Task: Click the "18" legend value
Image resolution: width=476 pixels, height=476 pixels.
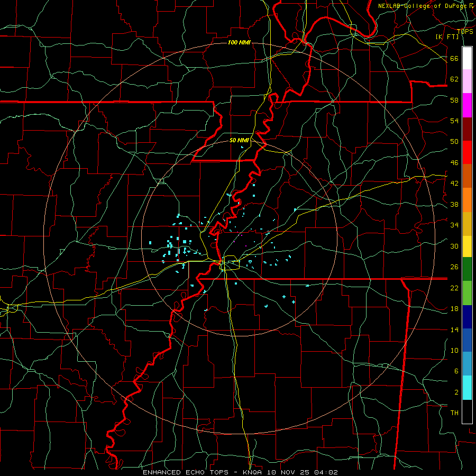Action: click(454, 309)
